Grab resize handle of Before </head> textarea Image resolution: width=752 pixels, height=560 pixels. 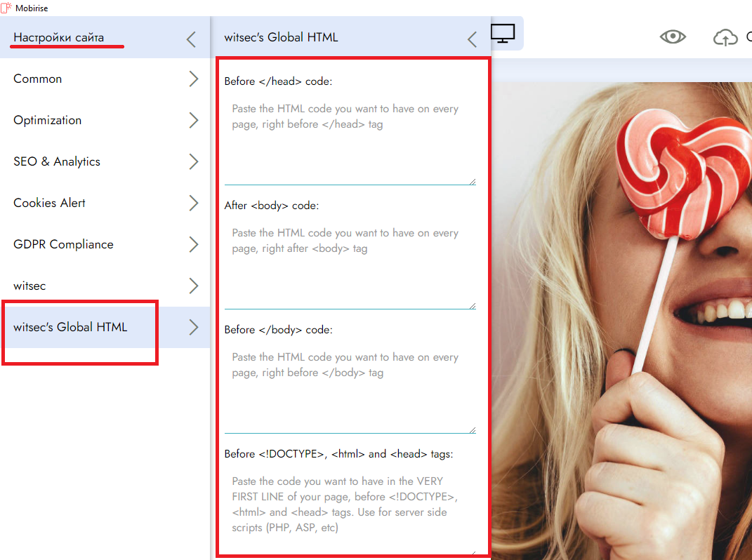pos(473,182)
